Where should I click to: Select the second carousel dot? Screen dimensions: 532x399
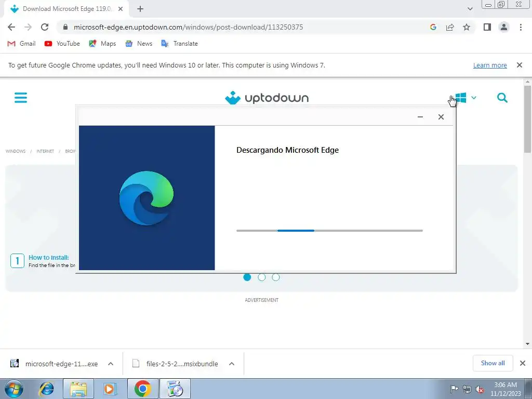point(262,277)
